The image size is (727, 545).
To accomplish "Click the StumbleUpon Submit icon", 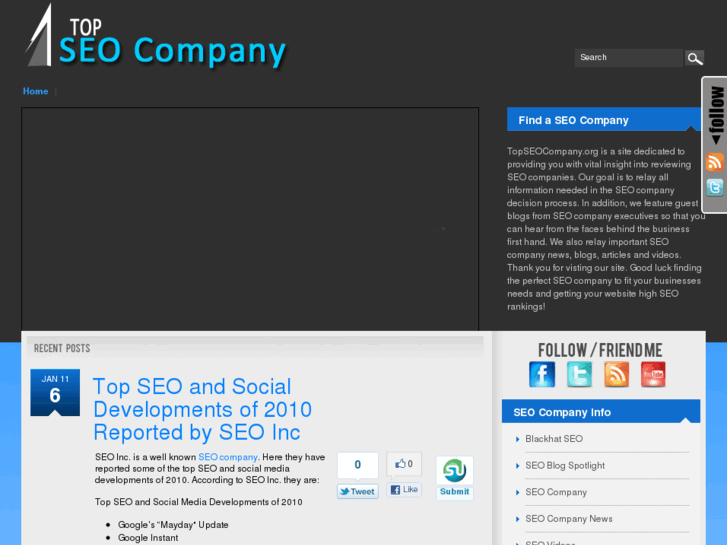I will (454, 470).
